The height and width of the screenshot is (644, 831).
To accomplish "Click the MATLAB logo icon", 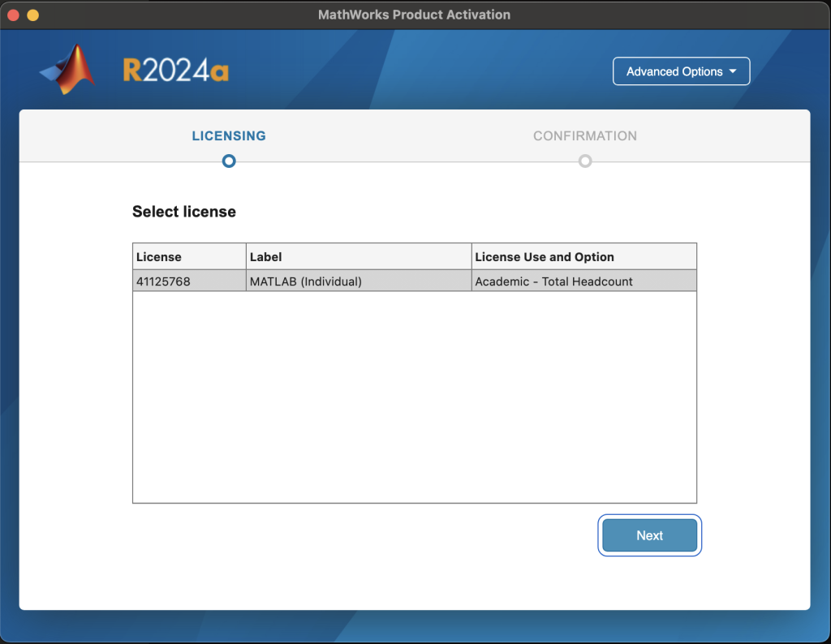I will click(68, 70).
